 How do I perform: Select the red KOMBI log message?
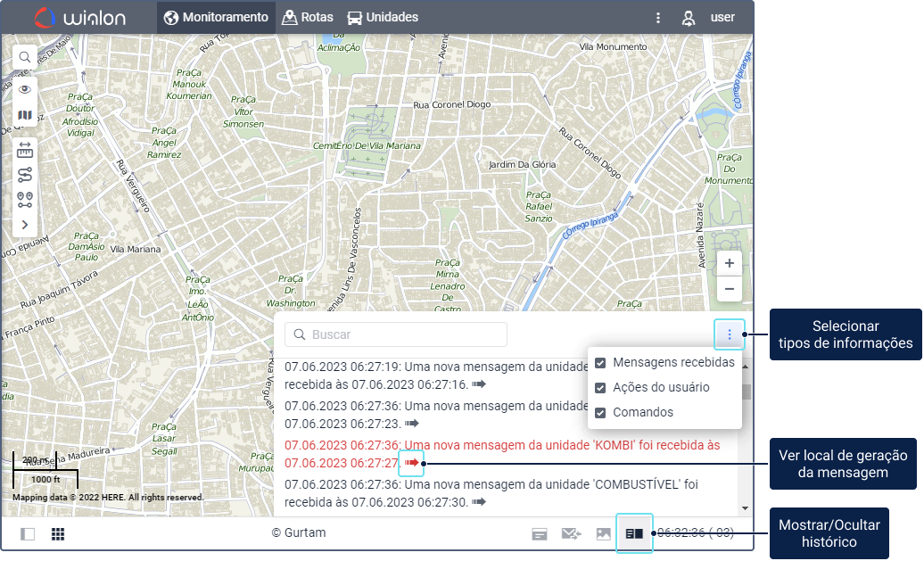(502, 454)
